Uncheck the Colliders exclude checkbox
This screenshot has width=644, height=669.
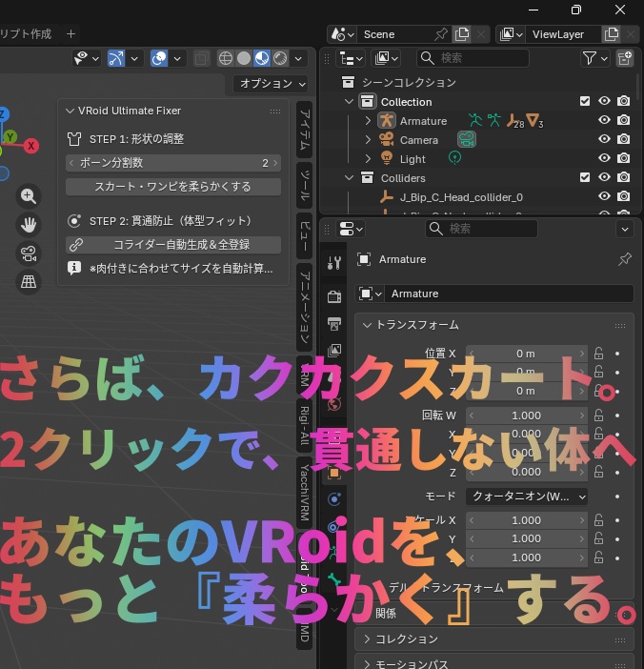click(x=585, y=177)
